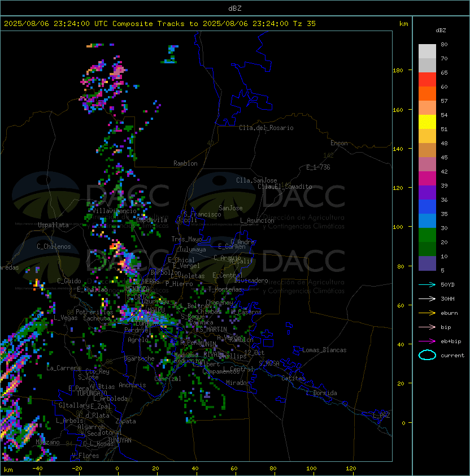Click the 'eb+bip' legend label
The image size is (470, 476).
[451, 341]
